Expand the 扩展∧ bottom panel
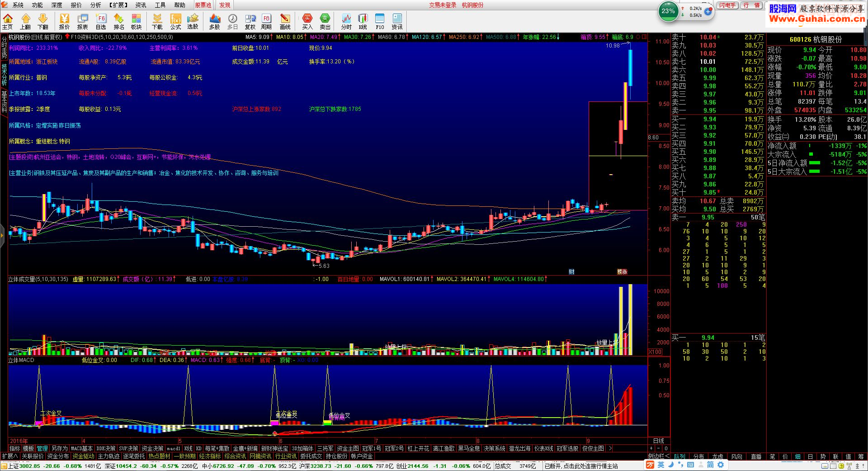Viewport: 868px width, 471px height. [x=9, y=456]
